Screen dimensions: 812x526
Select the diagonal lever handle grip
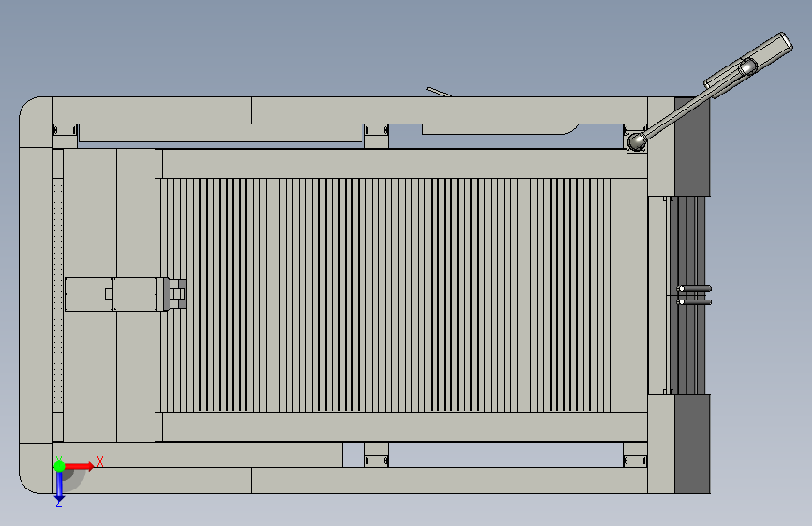pos(748,65)
